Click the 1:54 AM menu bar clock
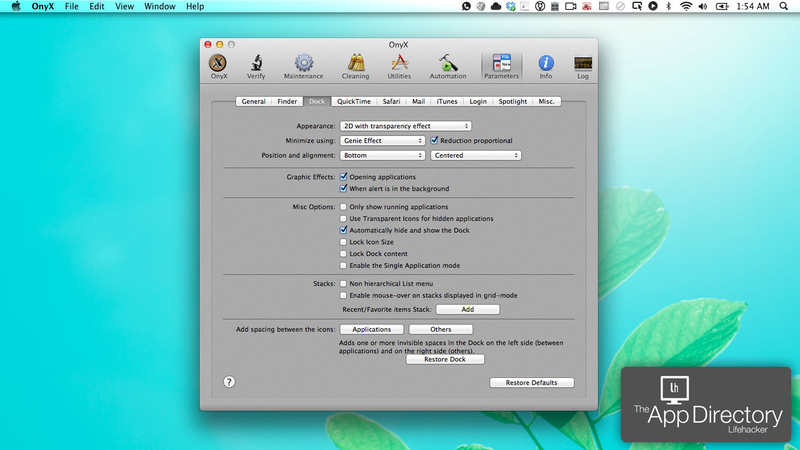This screenshot has height=450, width=800. (753, 6)
